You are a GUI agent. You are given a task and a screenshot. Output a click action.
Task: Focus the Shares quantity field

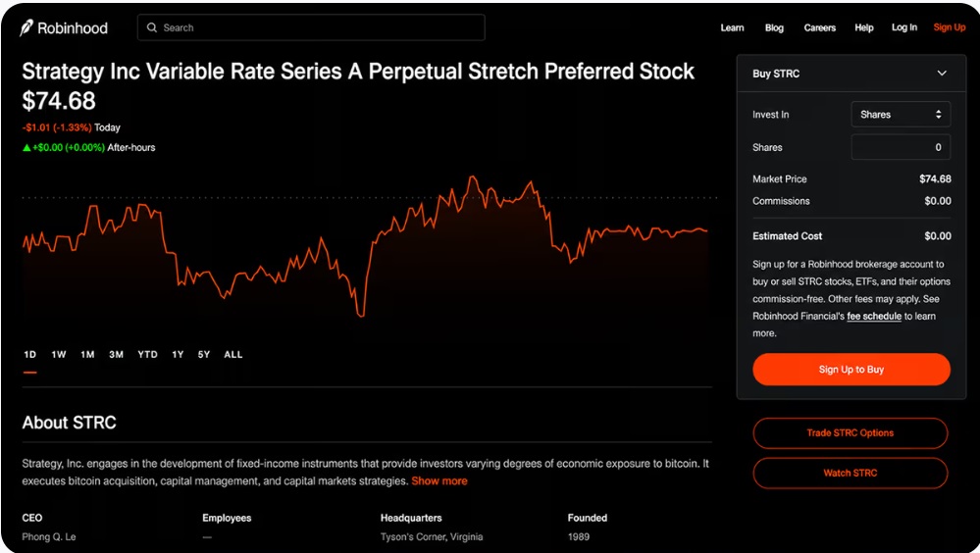901,147
